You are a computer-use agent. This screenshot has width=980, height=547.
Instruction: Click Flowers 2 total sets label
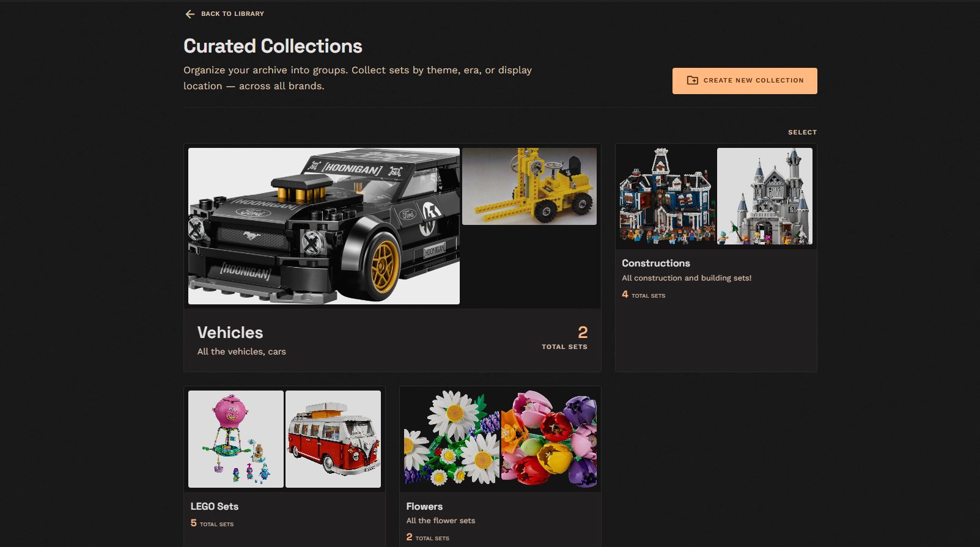coord(428,537)
